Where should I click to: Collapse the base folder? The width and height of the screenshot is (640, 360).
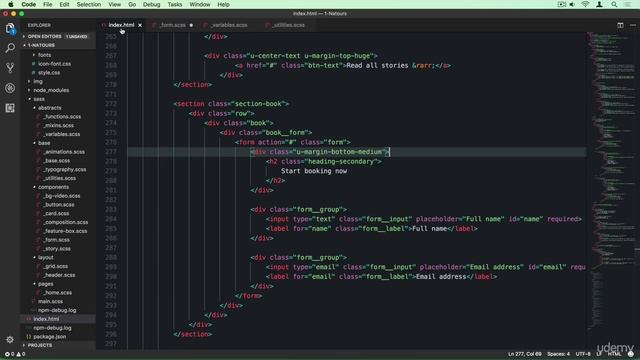(x=44, y=143)
